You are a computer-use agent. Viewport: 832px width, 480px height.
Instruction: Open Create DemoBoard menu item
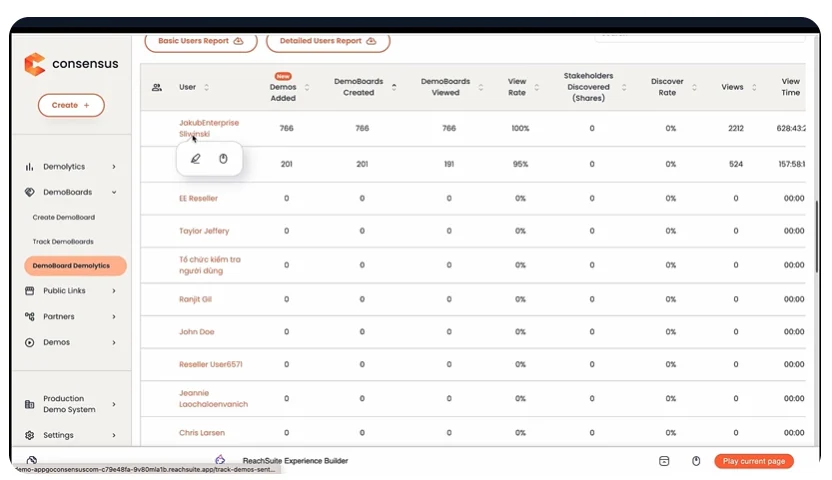coord(64,217)
